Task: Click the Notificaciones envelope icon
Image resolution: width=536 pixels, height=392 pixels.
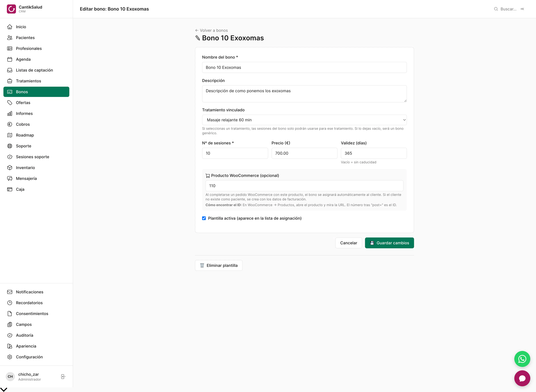Action: pyautogui.click(x=10, y=292)
